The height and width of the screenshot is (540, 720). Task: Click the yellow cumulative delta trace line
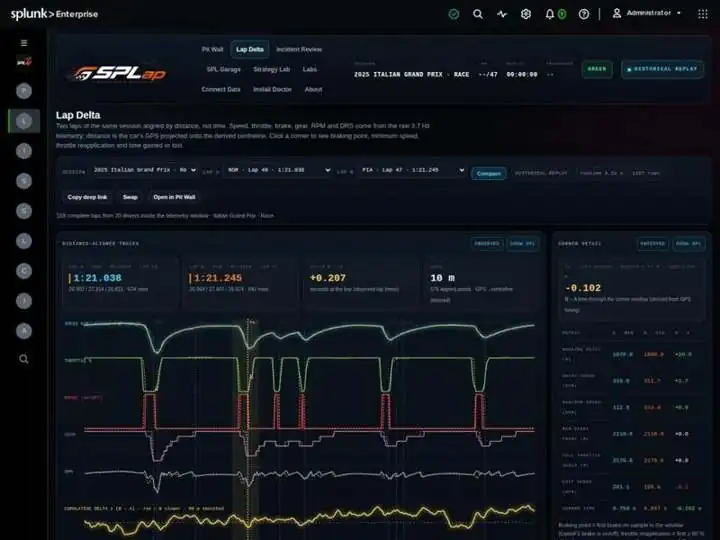pos(309,520)
